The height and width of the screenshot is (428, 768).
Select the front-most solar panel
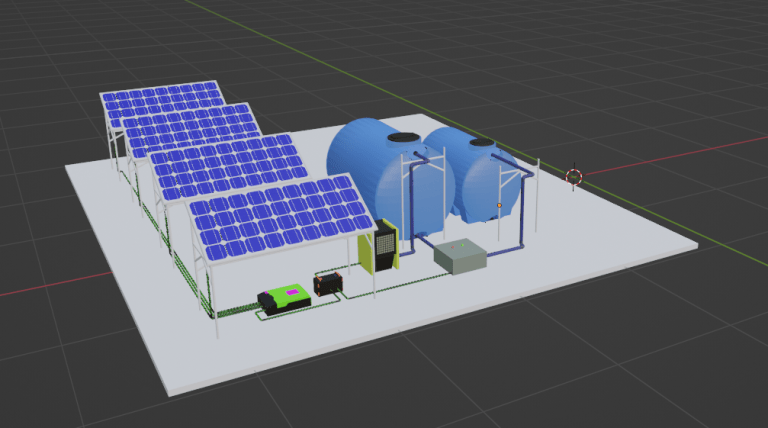280,218
